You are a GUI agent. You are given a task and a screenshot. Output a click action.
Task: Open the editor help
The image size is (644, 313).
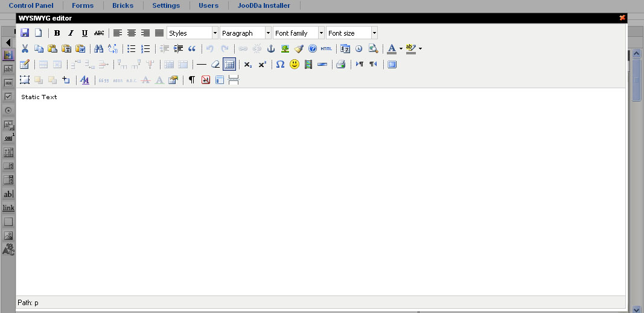coord(313,48)
